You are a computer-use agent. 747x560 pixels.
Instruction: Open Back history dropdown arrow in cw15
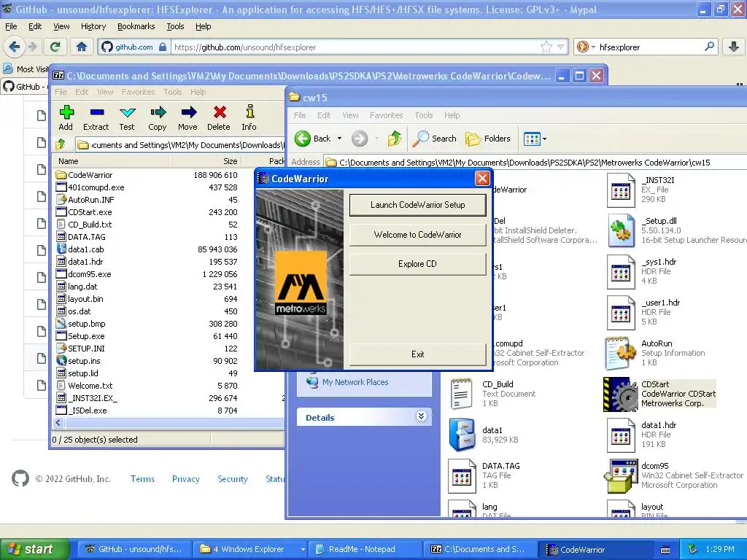click(x=340, y=139)
